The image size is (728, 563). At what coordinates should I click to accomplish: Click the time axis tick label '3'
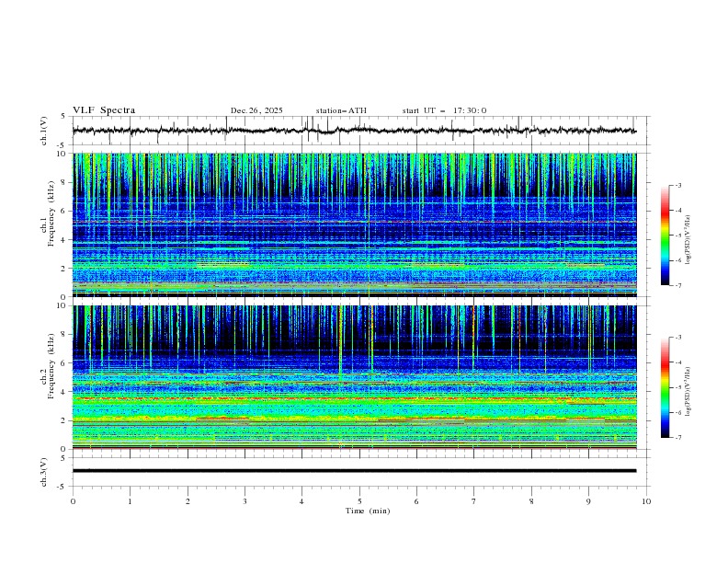click(x=245, y=501)
